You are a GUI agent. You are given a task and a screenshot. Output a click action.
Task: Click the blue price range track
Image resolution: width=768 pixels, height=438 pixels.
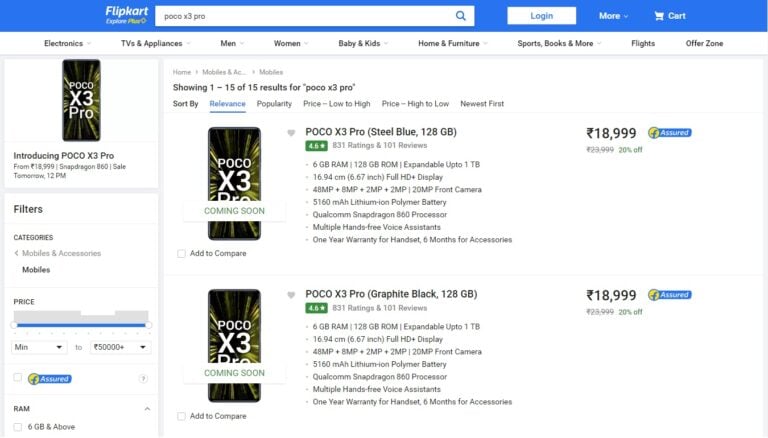pos(81,325)
